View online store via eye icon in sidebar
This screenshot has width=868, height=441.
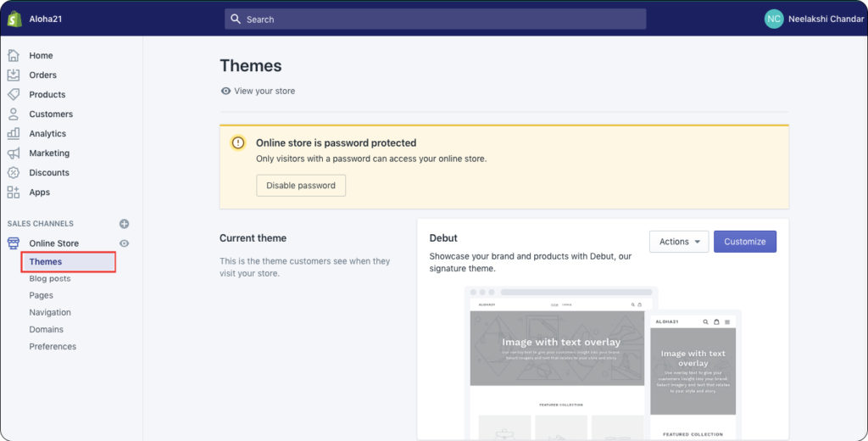(x=124, y=243)
